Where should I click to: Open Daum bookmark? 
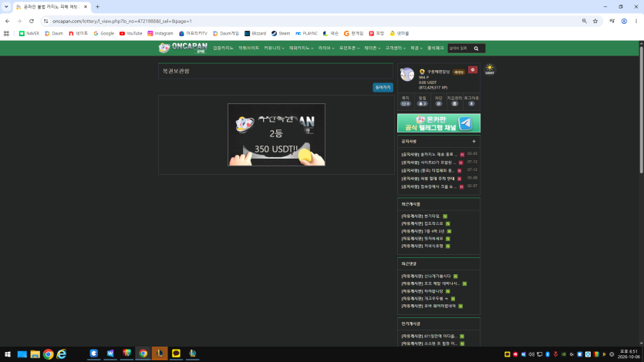(x=54, y=33)
